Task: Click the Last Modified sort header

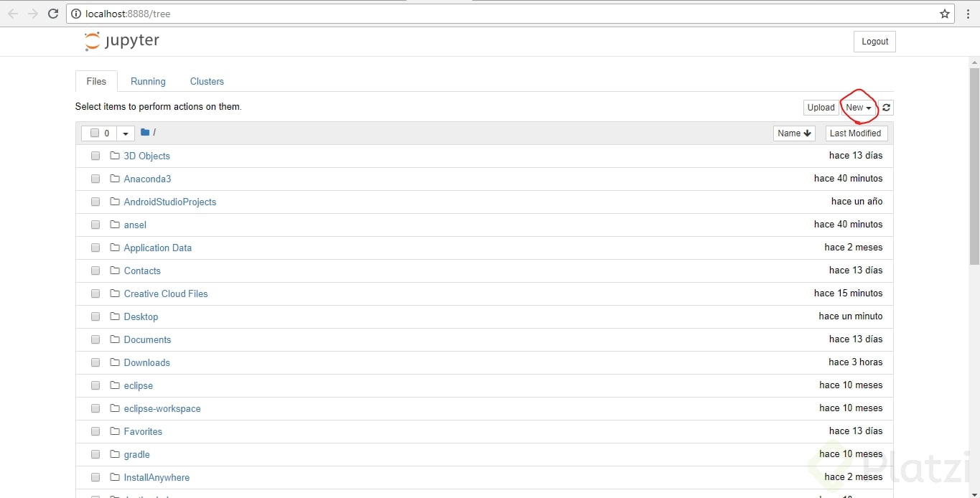Action: click(856, 133)
